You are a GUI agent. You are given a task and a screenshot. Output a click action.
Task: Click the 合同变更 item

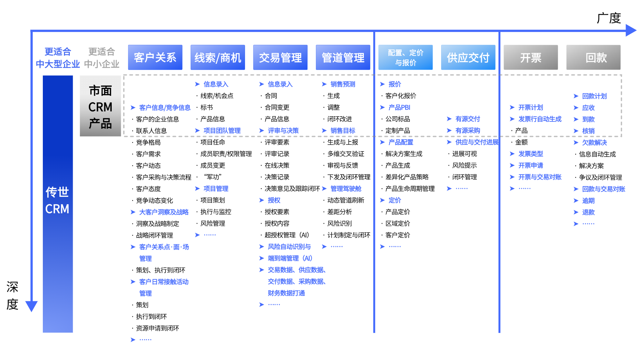(x=277, y=107)
